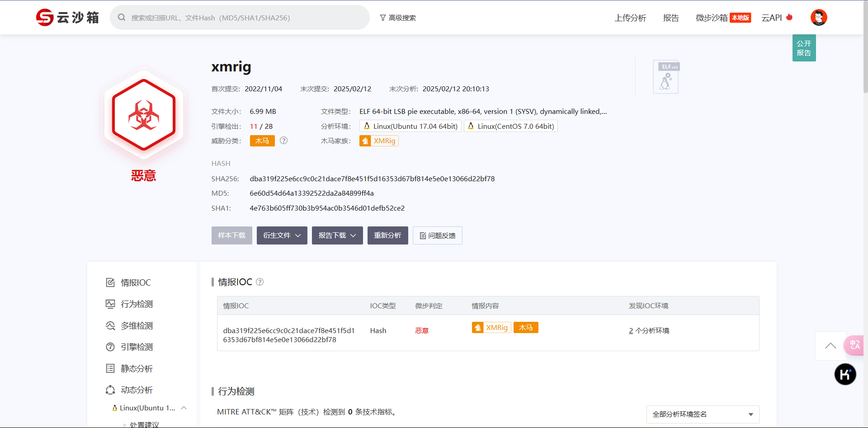Select the Linux(CentOS 7.0 64bit) environment tag
868x428 pixels.
pyautogui.click(x=511, y=126)
